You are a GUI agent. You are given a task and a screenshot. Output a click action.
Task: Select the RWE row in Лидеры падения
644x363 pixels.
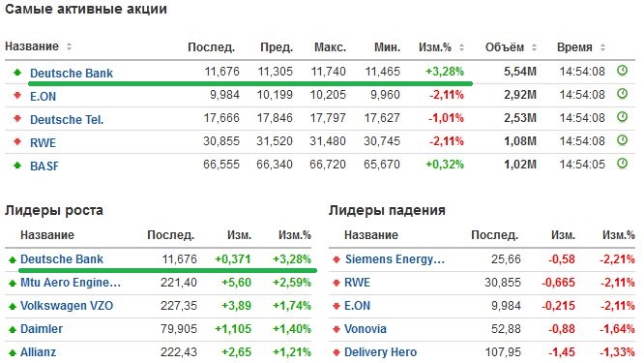[482, 283]
